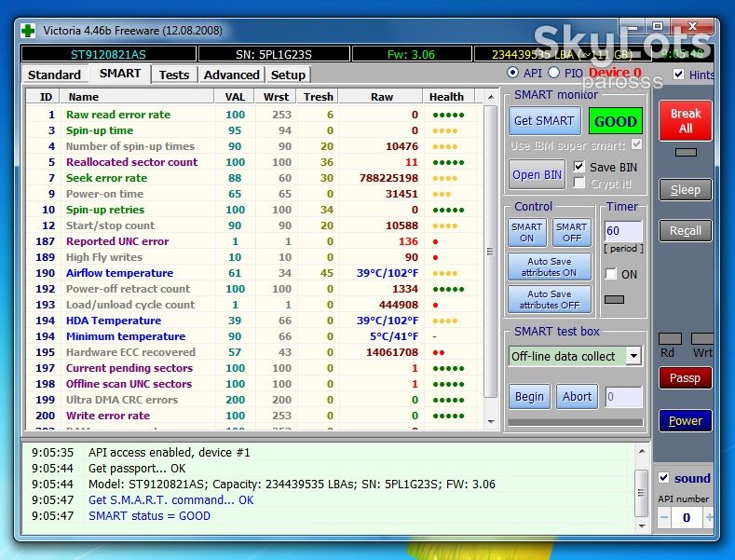Click scroll-up arrow of SMART table
The height and width of the screenshot is (560, 735).
pyautogui.click(x=490, y=97)
